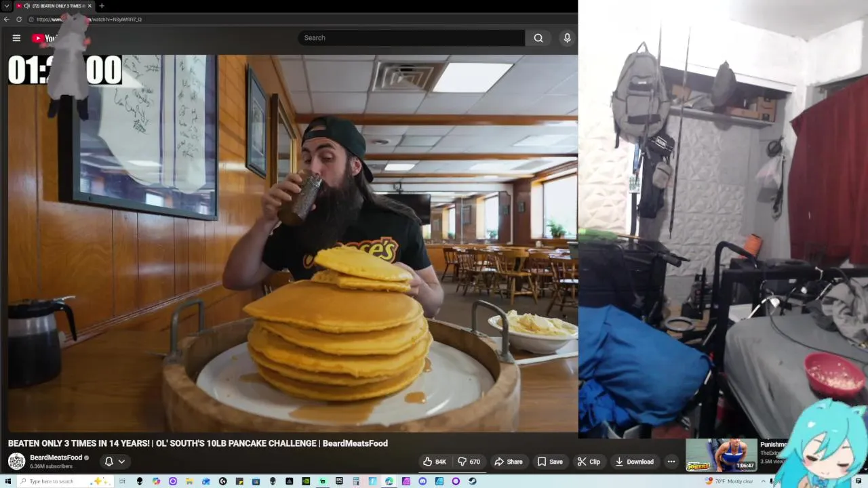Click the YouTube search box
Screen dimensions: 868x488
click(411, 38)
